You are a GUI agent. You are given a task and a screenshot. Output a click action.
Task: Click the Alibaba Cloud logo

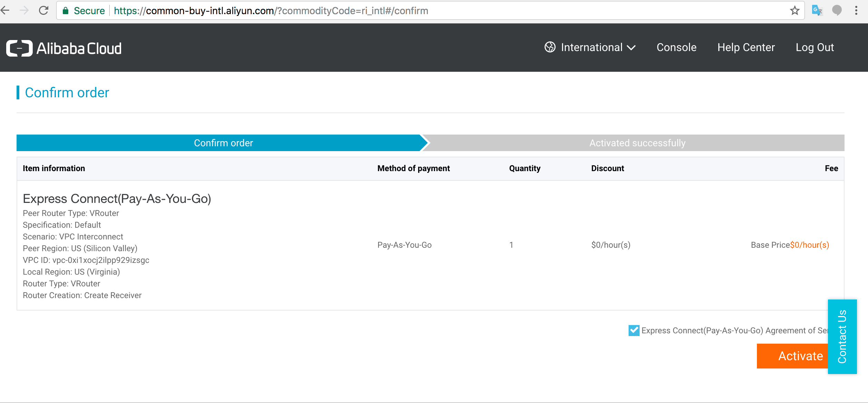tap(64, 48)
